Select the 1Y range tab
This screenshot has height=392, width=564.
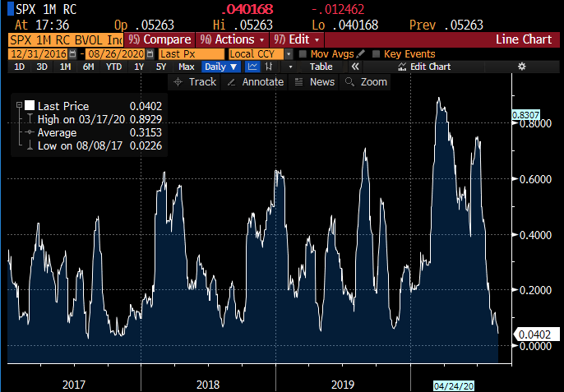139,67
